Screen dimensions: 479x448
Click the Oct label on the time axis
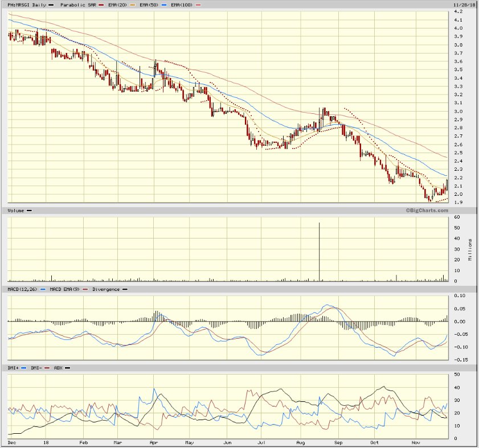coord(374,442)
